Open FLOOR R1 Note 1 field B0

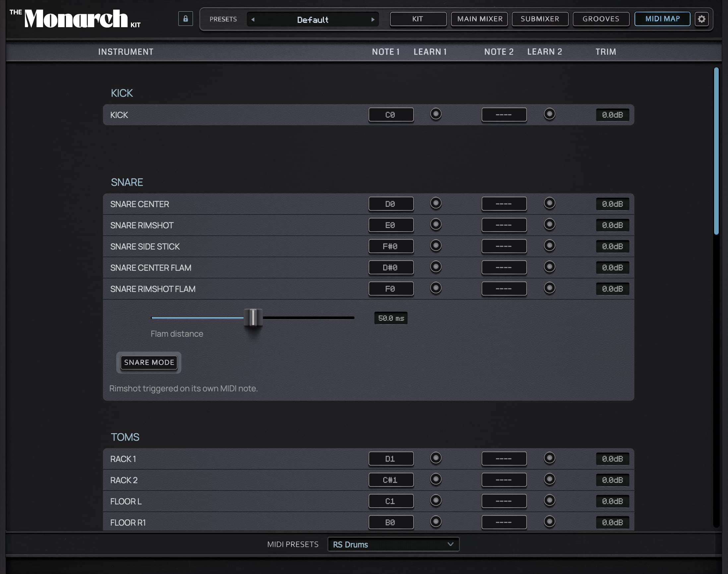click(x=391, y=522)
